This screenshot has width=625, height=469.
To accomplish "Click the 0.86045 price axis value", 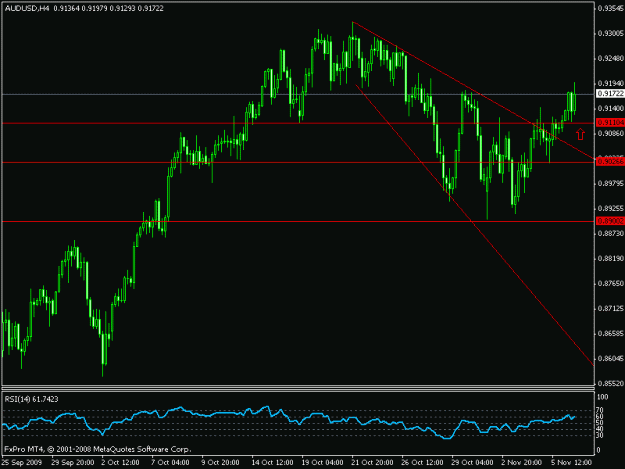I will 610,359.
